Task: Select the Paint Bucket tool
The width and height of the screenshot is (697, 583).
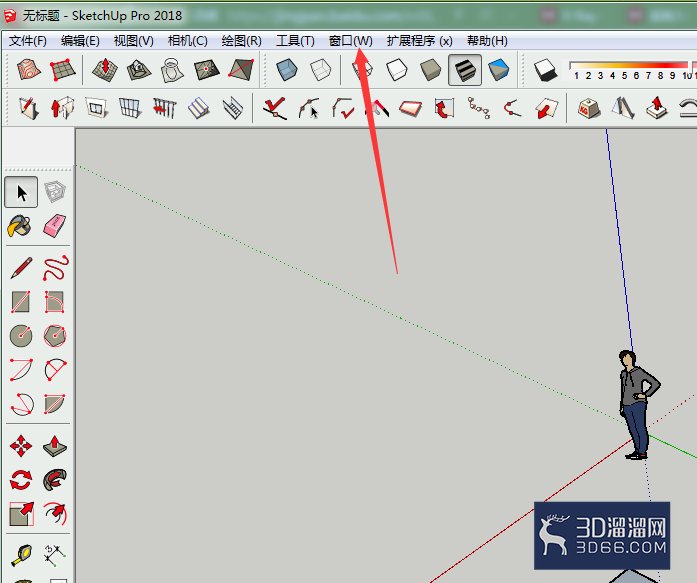Action: coord(20,226)
